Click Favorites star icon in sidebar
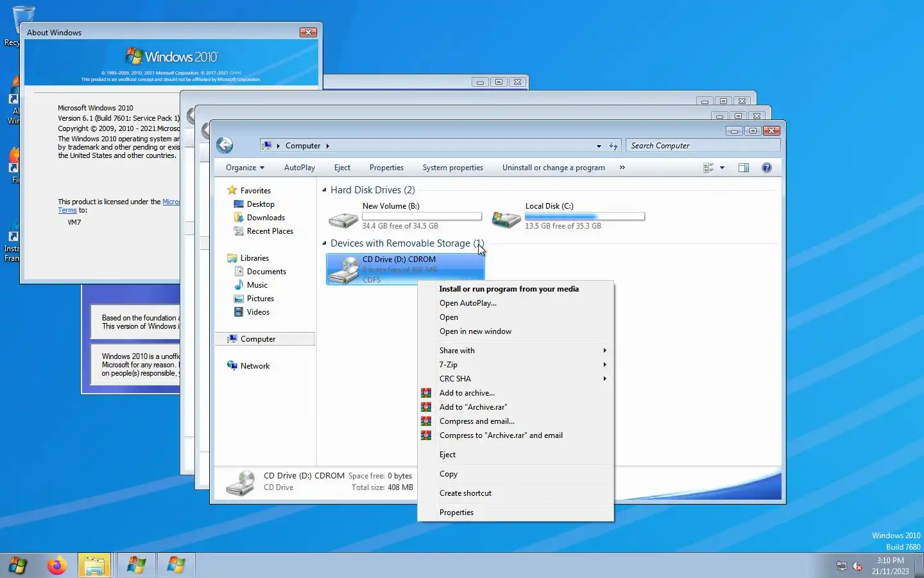Viewport: 924px width, 578px height. pos(232,190)
